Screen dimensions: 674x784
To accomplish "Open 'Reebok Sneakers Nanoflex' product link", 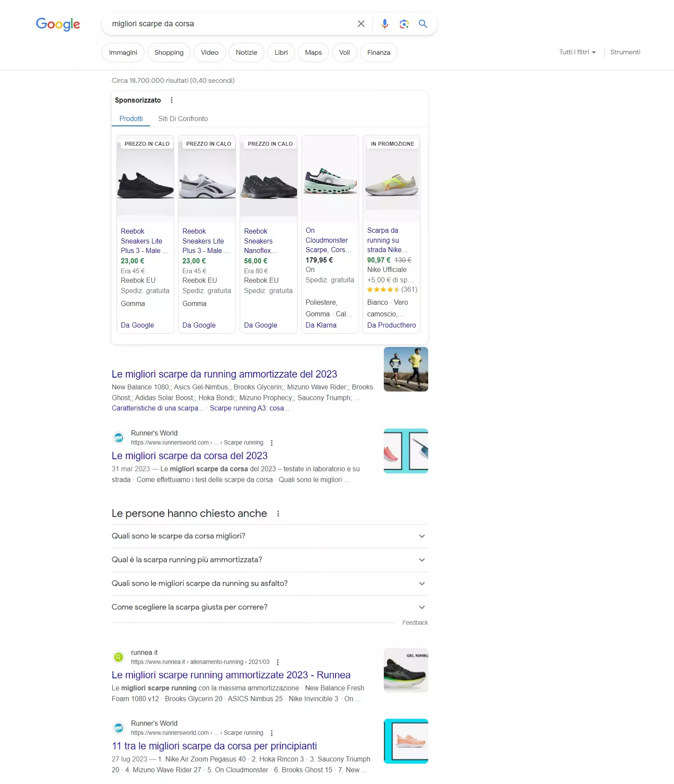I will pyautogui.click(x=260, y=241).
